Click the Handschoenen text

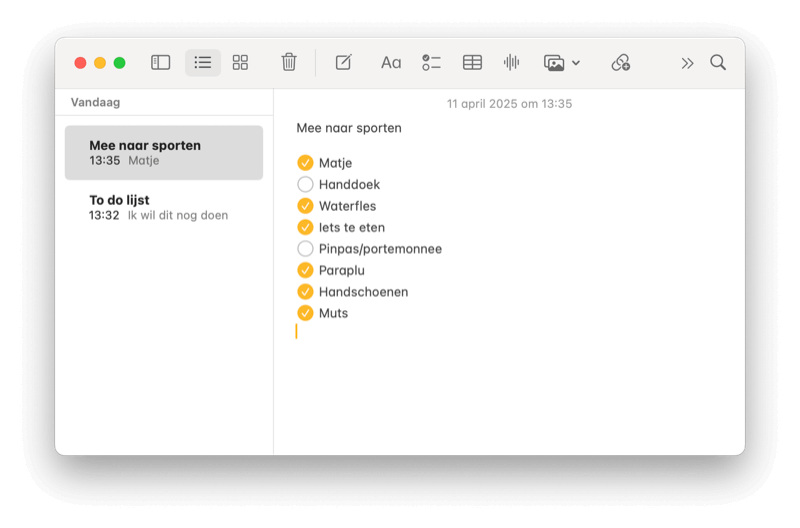point(363,292)
